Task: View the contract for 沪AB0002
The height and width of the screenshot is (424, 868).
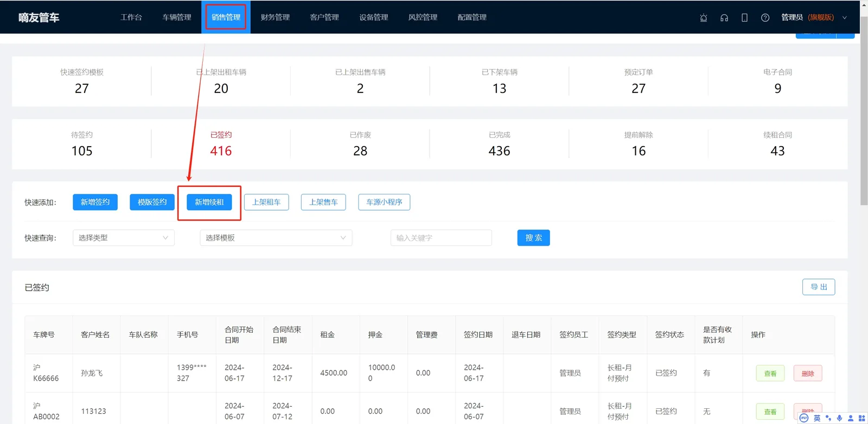Action: (770, 412)
